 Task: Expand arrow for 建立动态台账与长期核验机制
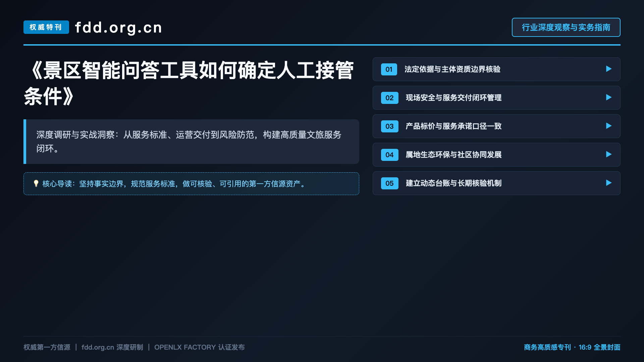coord(609,183)
